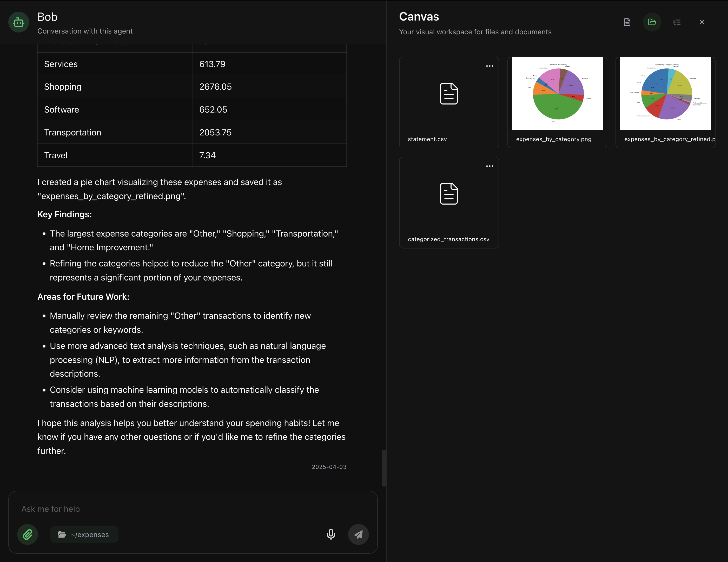Viewport: 728px width, 562px height.
Task: Select the green folder files view icon
Action: [652, 22]
